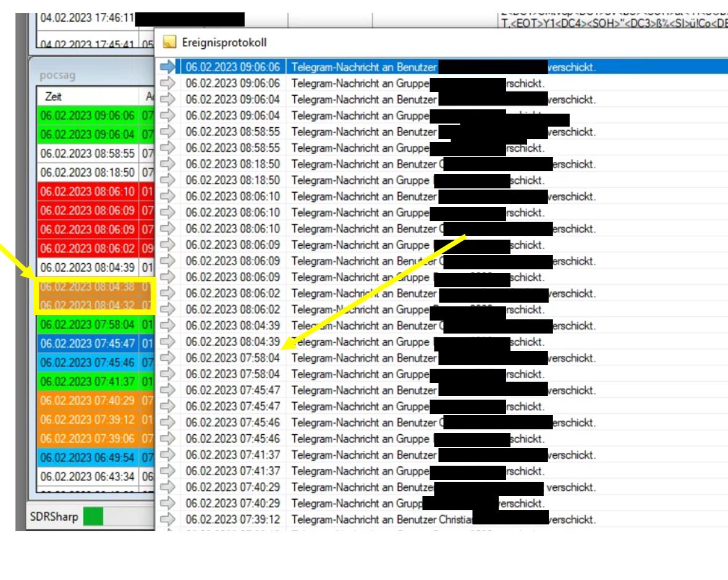Image resolution: width=728 pixels, height=580 pixels.
Task: Click the blue arrow icon on the selected log entry
Action: click(167, 67)
